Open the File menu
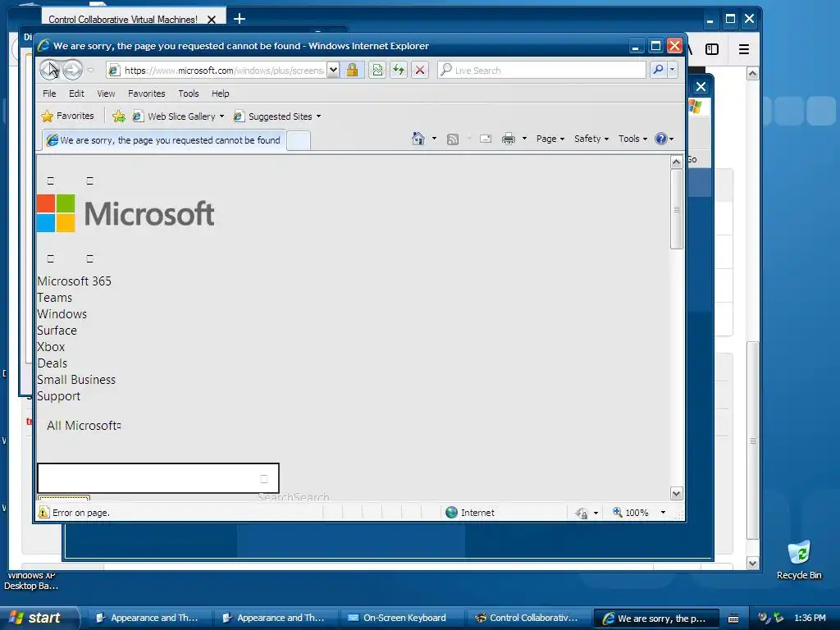This screenshot has height=630, width=840. pyautogui.click(x=49, y=94)
